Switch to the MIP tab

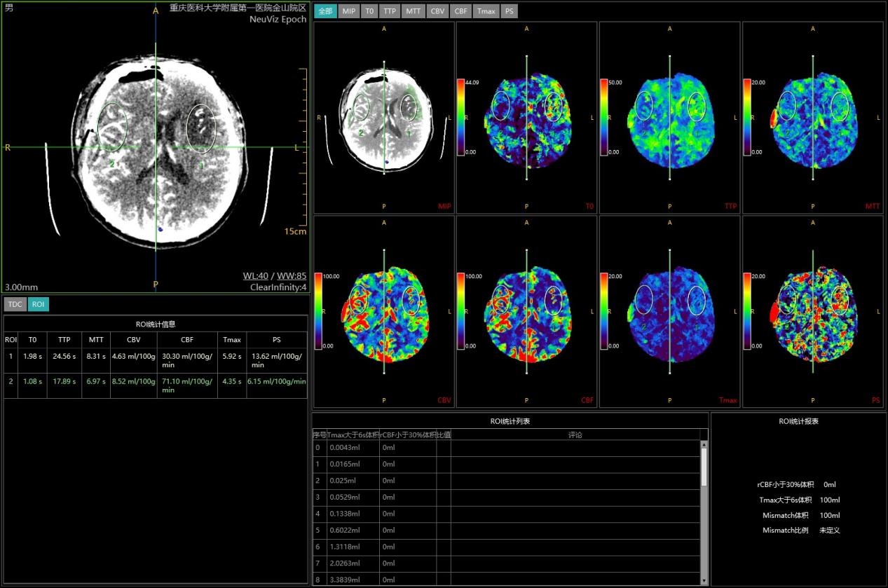coord(348,11)
